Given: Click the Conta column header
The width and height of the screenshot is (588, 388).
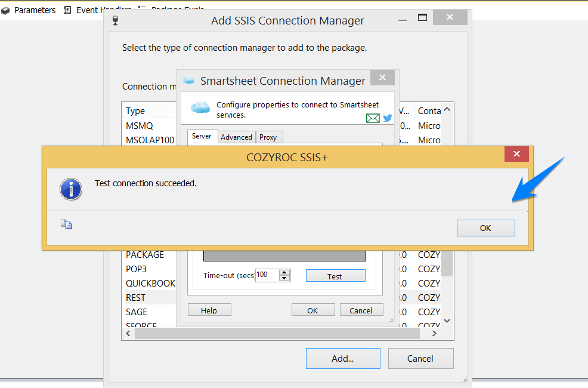Looking at the screenshot, I should 428,110.
